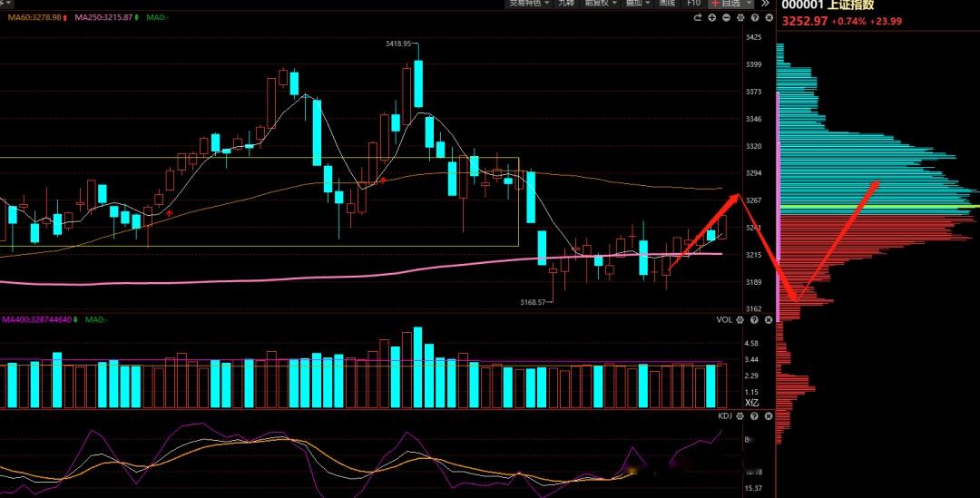Click the zoom out minus icon on main chart
980x498 pixels.
[x=727, y=18]
